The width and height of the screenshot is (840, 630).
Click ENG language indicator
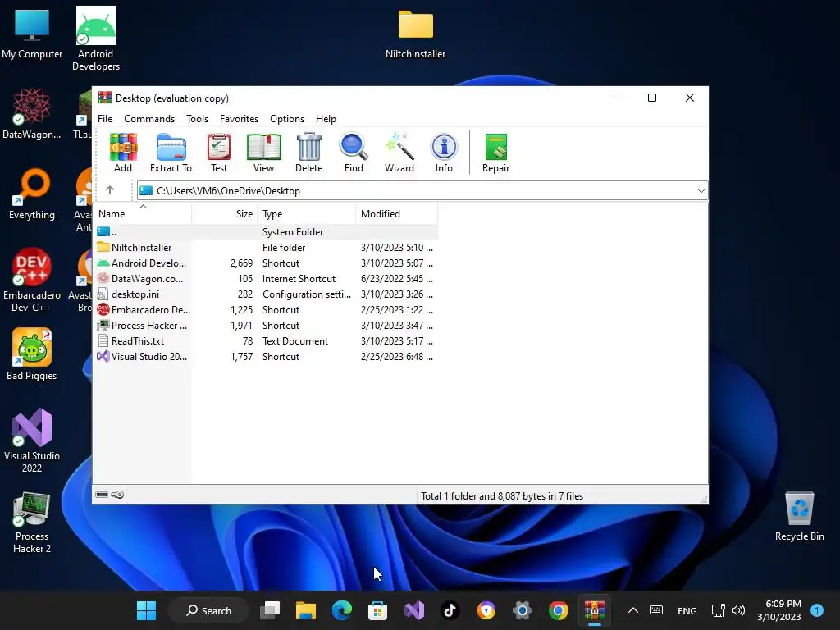click(687, 610)
